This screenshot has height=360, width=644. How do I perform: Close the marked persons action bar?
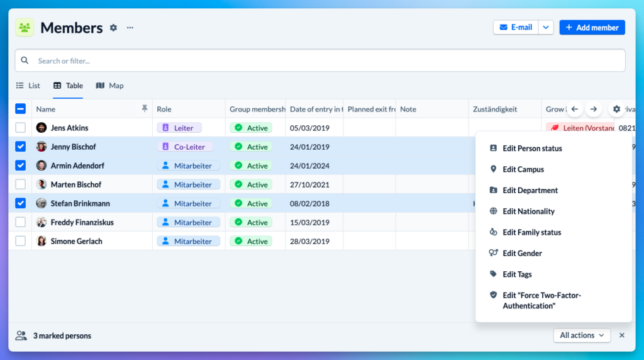coord(622,335)
